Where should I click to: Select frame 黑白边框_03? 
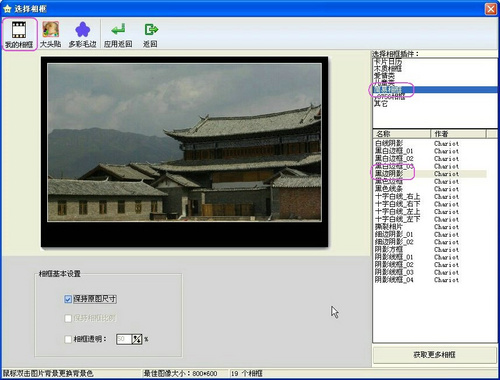(x=394, y=166)
